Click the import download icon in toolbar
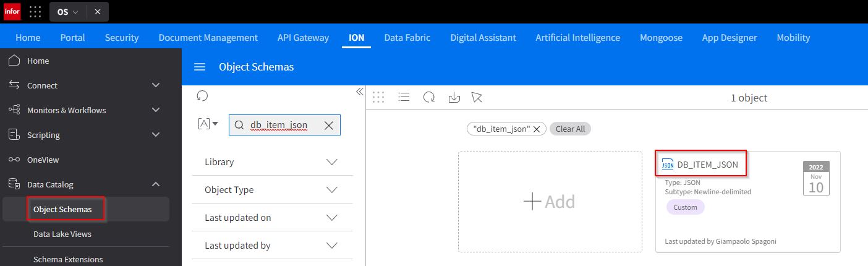 [454, 97]
